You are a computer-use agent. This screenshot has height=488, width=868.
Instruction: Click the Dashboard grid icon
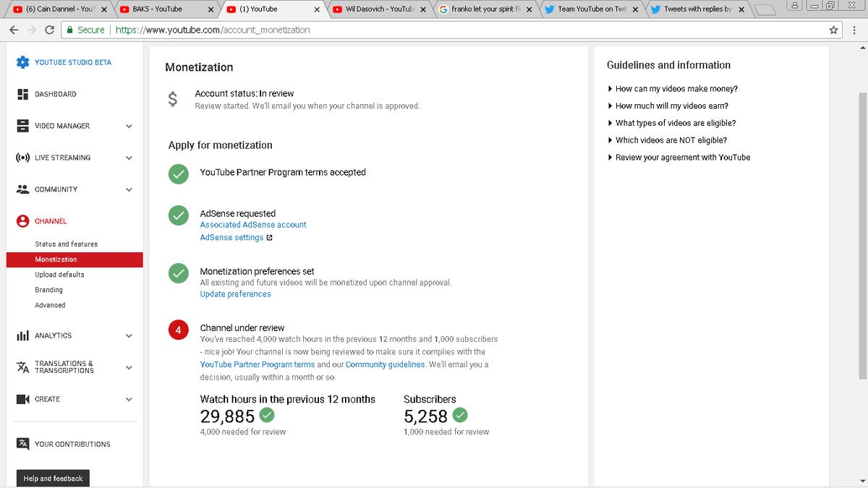[22, 94]
